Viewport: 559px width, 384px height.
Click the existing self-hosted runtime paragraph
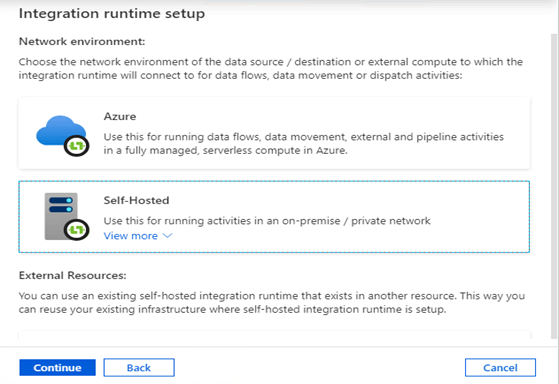[x=272, y=303]
